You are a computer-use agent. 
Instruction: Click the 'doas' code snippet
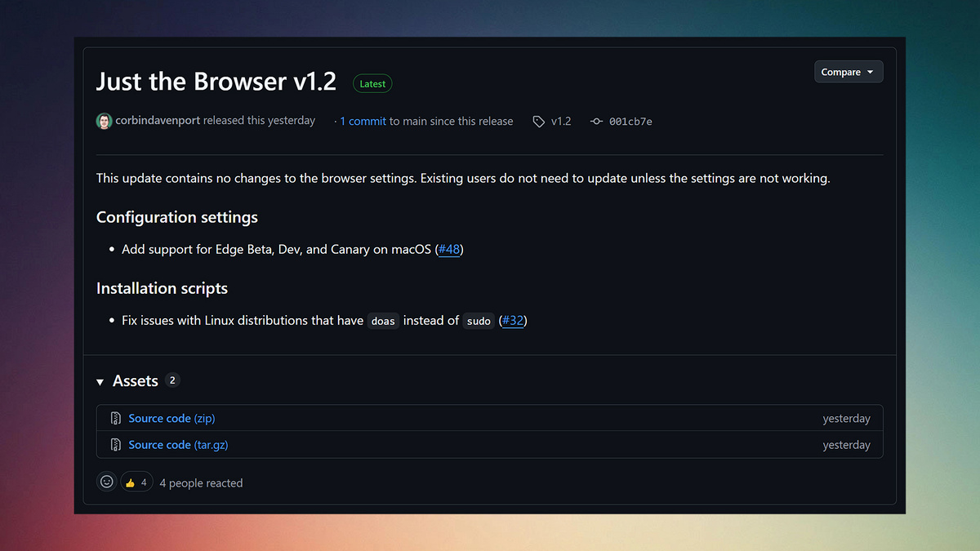coord(383,321)
